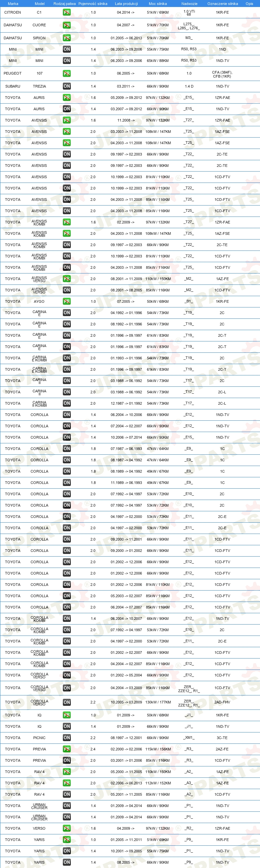Click the engine code '2AZ-FE' in PREVIA row
260x868 pixels.
click(x=222, y=749)
